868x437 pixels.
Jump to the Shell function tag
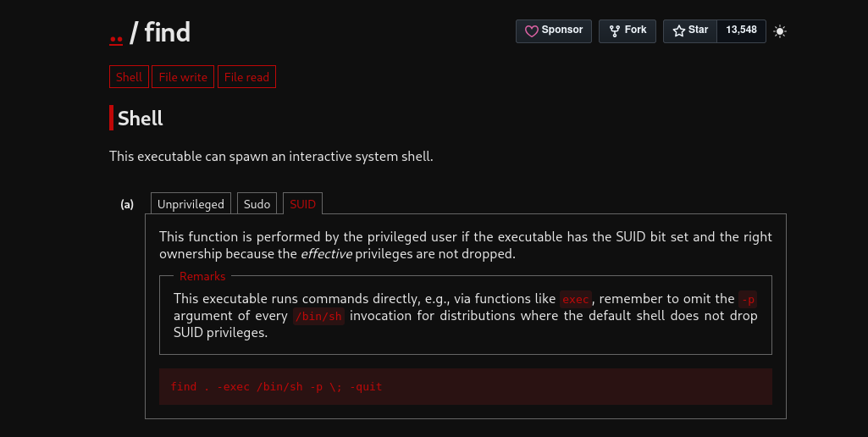(x=129, y=77)
